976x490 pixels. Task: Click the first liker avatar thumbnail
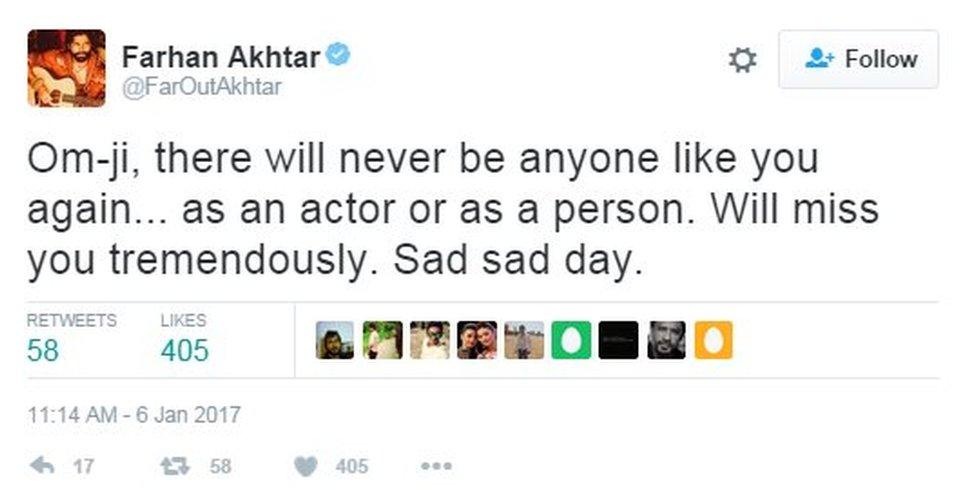pos(335,340)
